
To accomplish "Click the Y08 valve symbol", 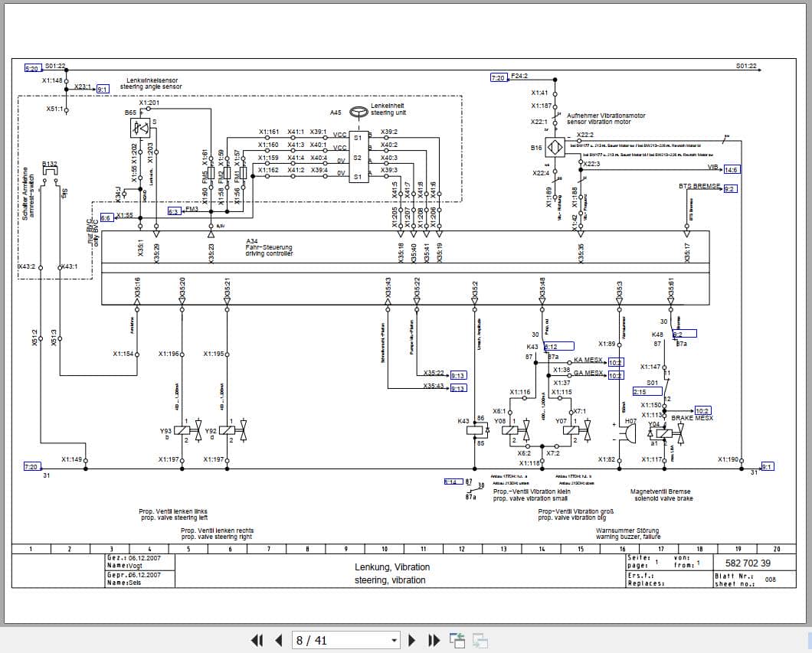I will 517,430.
